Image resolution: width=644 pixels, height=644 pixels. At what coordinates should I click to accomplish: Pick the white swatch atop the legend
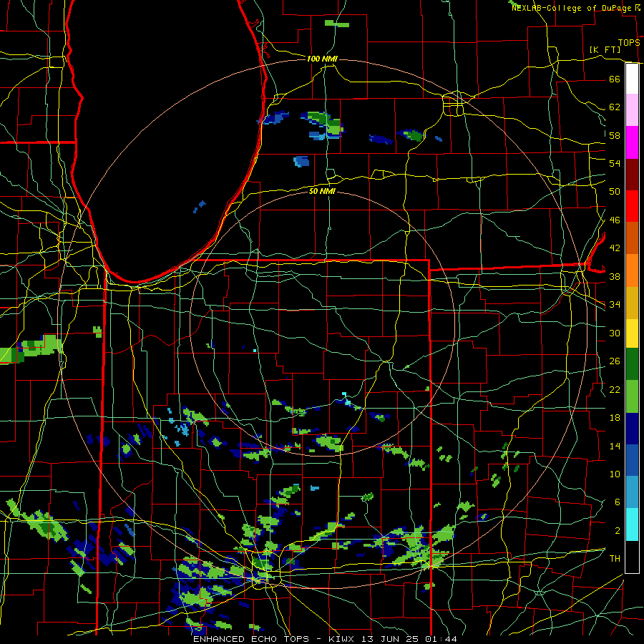[x=632, y=79]
